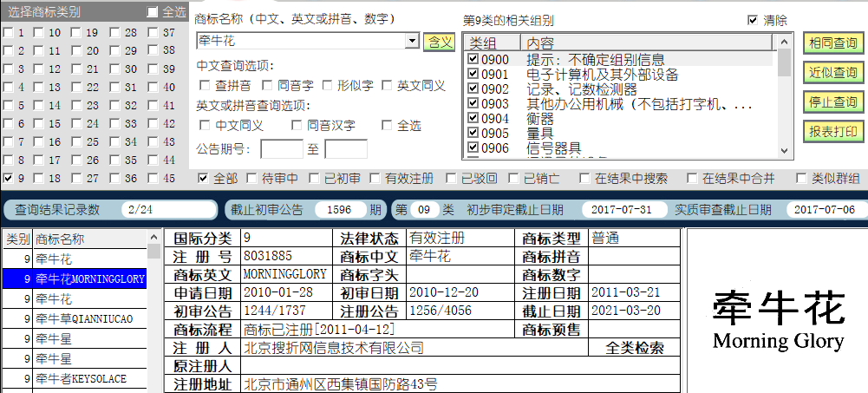Screen dimensions: 868x393
Task: Open the 商标名称 combo box dropdown arrow
Action: (413, 41)
